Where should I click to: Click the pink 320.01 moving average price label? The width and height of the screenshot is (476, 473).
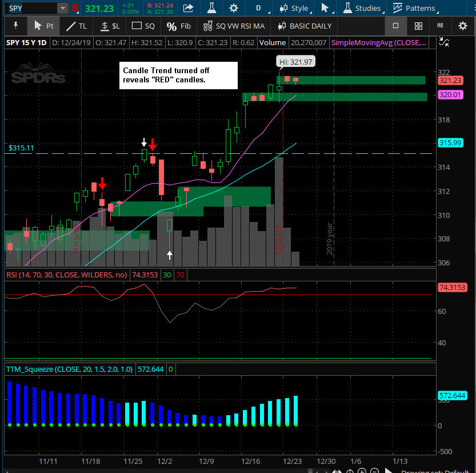click(x=450, y=95)
